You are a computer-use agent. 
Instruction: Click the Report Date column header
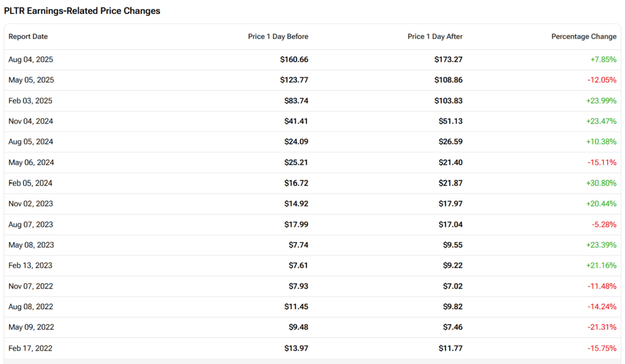[28, 37]
